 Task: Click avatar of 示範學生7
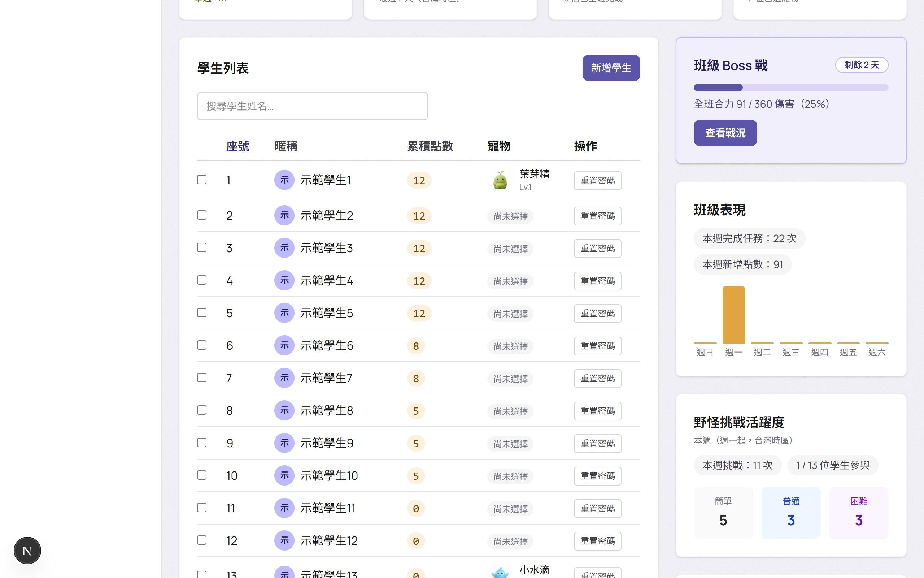tap(284, 378)
